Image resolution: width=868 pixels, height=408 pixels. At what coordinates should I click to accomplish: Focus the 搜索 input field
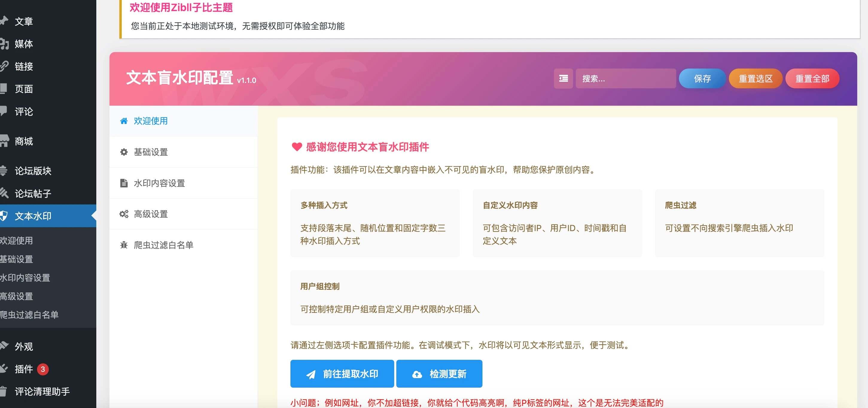click(x=626, y=78)
